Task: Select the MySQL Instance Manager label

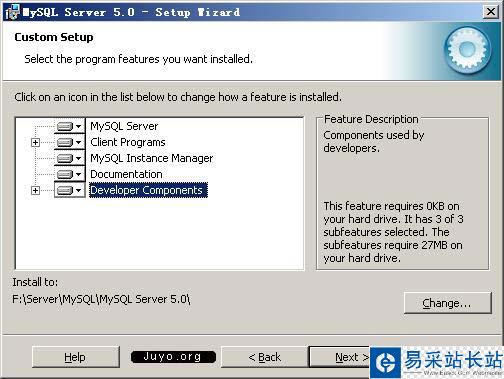Action: (x=151, y=158)
